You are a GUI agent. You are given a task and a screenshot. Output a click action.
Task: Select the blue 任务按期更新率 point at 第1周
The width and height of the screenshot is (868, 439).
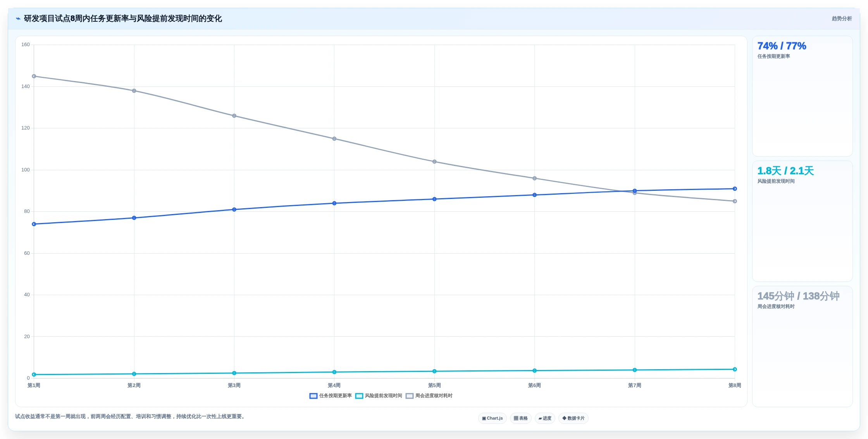coord(34,224)
